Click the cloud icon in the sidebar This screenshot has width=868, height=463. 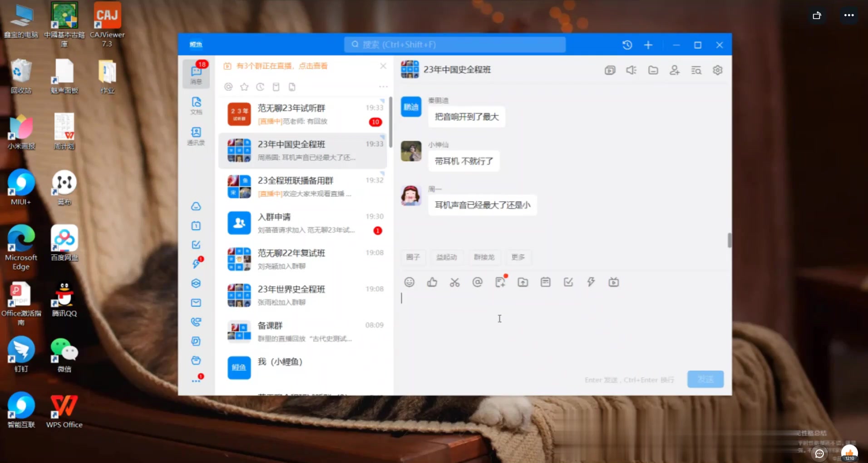click(x=196, y=207)
